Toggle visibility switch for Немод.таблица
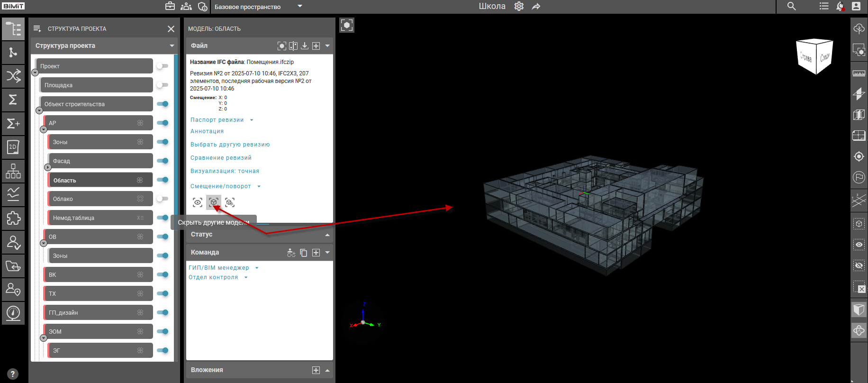 pos(163,218)
